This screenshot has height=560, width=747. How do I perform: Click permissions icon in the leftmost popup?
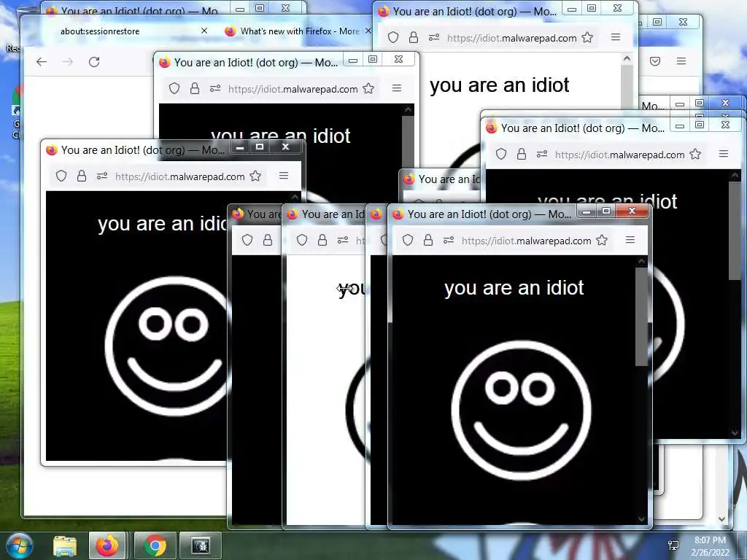pyautogui.click(x=102, y=176)
